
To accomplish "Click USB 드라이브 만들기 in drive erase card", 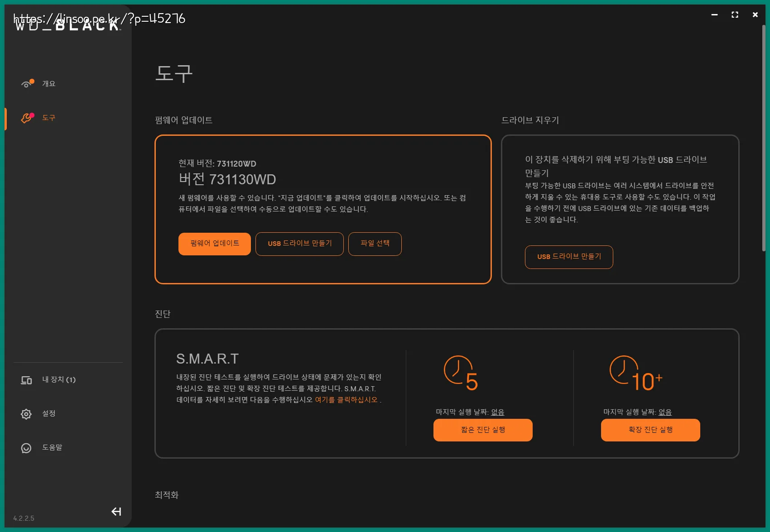I will (569, 257).
